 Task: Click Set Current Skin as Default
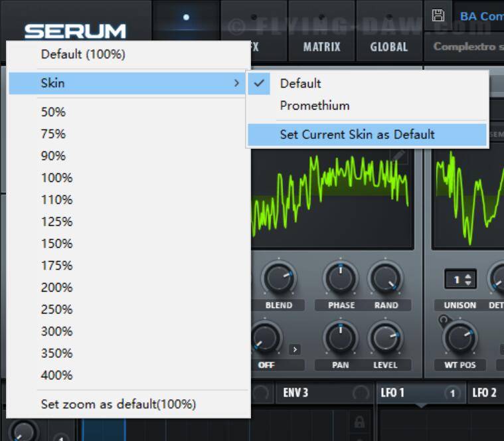coord(367,134)
